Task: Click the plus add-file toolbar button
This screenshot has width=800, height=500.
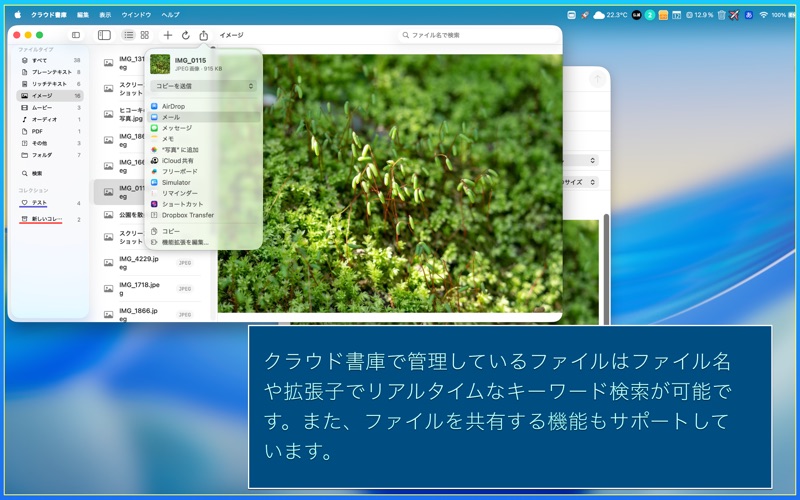Action: coord(167,35)
